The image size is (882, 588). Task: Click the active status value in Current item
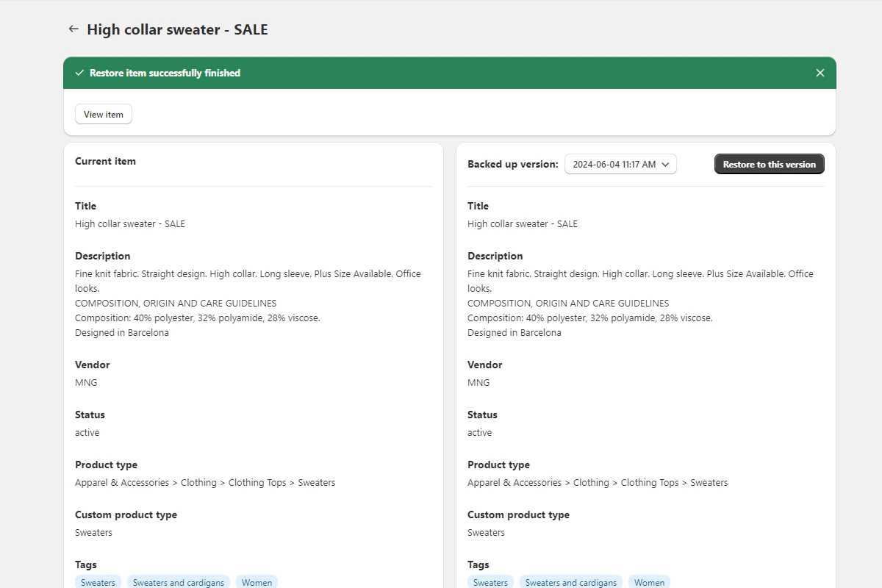coord(87,432)
